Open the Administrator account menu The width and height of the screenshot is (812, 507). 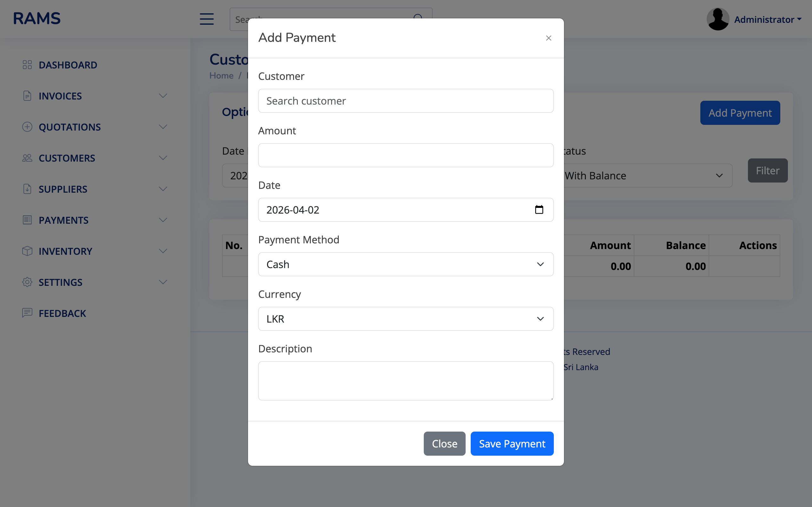click(768, 19)
